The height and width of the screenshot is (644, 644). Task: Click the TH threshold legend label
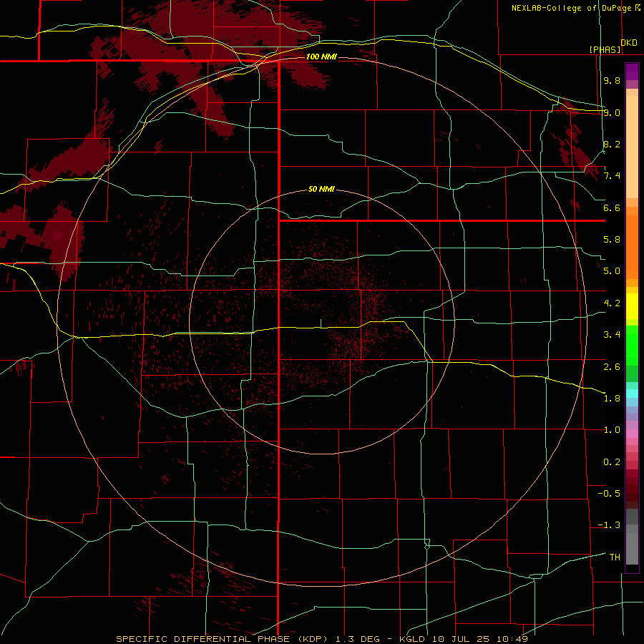coord(615,557)
